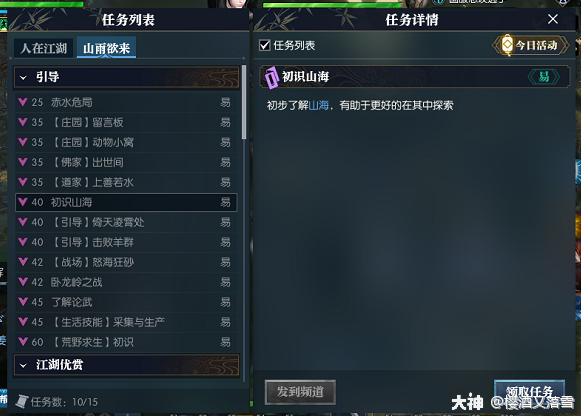This screenshot has height=416, width=581.
Task: Click purple marker icon beside 卧龙岭之战
Action: pyautogui.click(x=23, y=282)
